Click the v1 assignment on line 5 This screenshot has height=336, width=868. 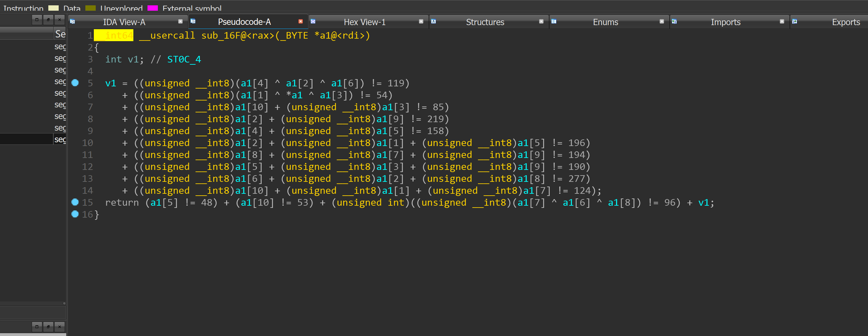click(x=110, y=83)
